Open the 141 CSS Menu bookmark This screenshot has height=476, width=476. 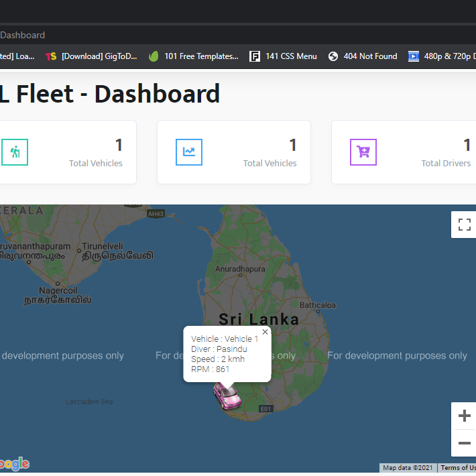click(x=284, y=56)
